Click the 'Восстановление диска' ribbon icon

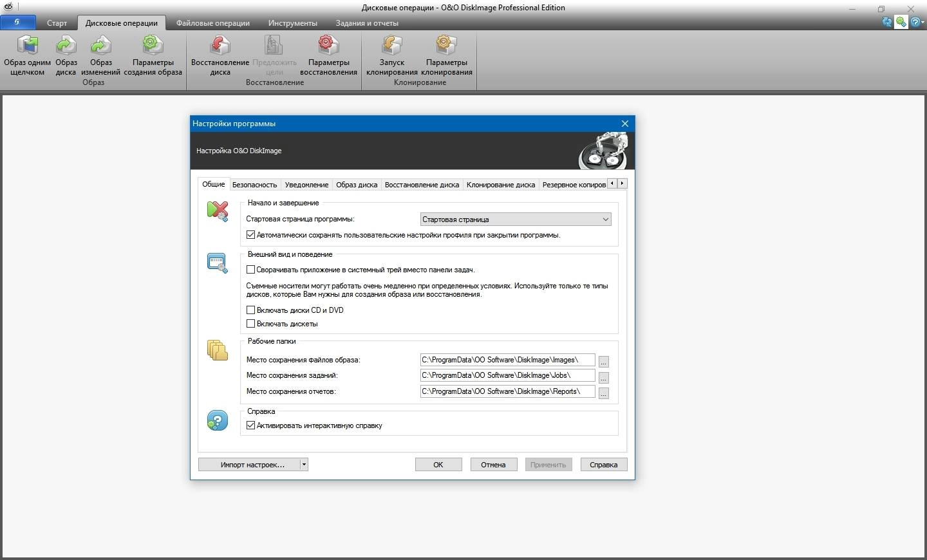point(220,45)
